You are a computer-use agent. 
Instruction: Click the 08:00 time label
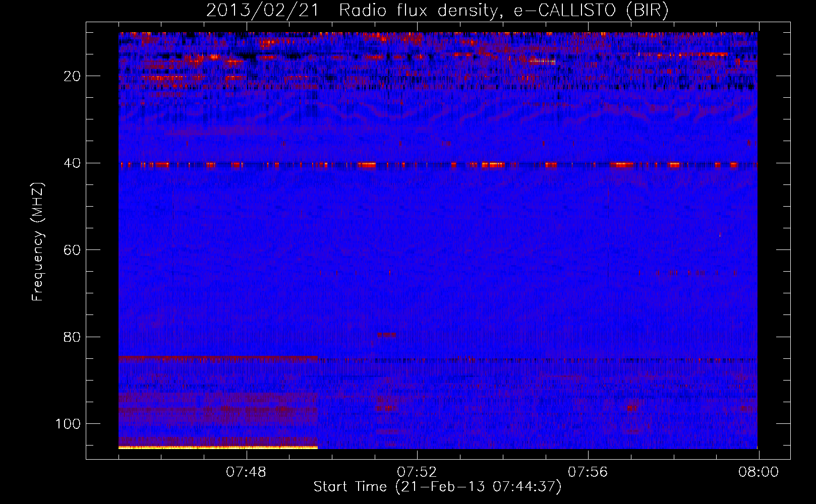759,472
